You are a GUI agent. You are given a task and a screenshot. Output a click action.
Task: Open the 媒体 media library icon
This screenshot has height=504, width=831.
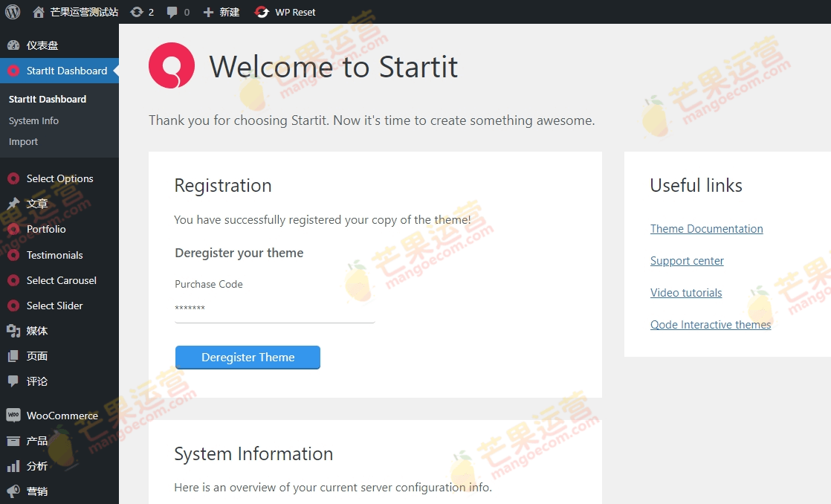coord(12,331)
